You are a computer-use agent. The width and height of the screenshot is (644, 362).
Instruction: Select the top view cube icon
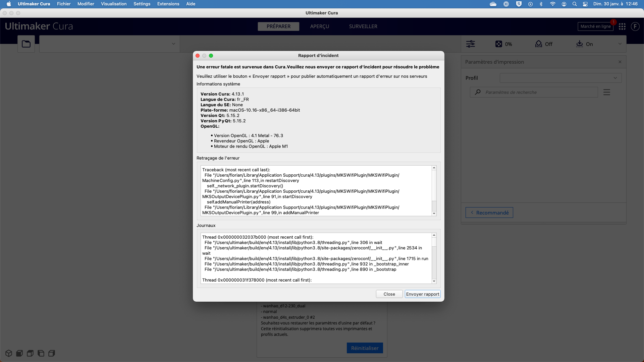pos(30,353)
